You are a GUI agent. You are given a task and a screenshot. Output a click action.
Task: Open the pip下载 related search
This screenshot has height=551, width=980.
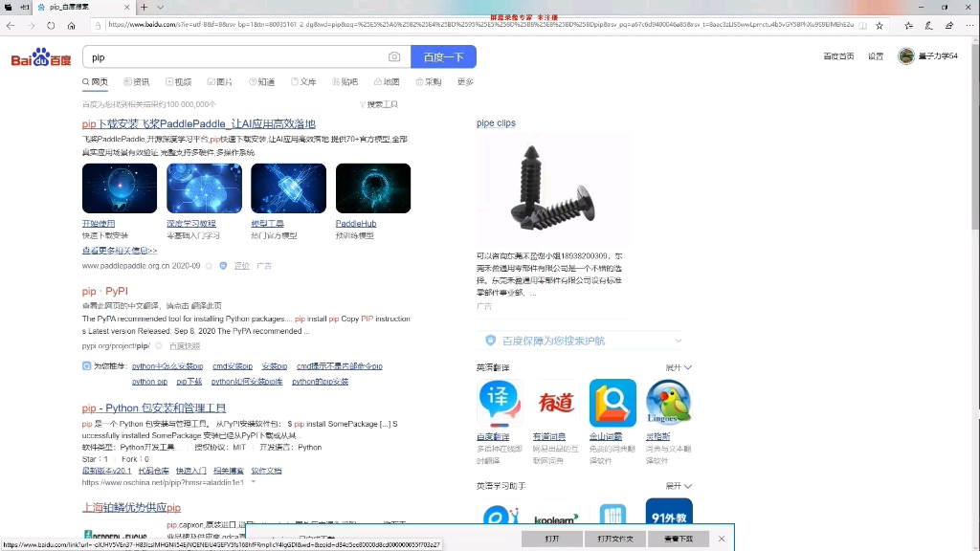[x=189, y=381]
